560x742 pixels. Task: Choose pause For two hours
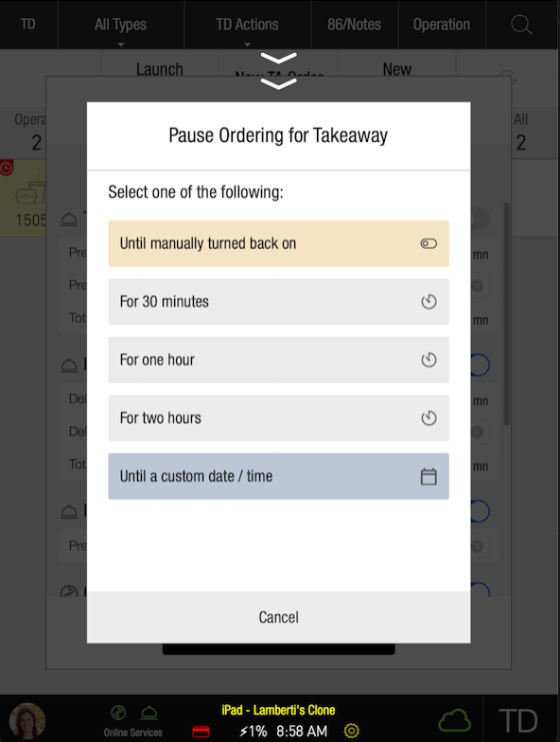pos(278,418)
